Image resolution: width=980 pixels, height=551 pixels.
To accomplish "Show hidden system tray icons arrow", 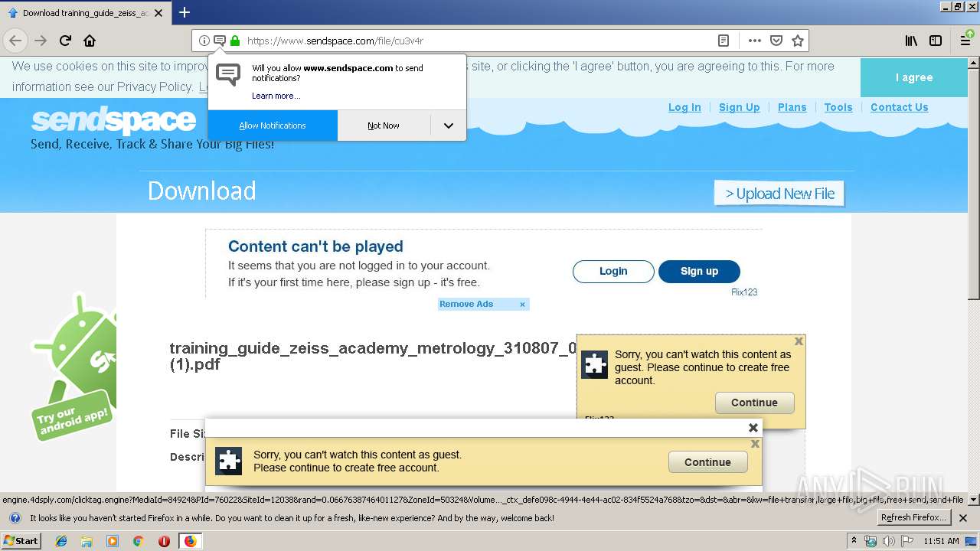I will pyautogui.click(x=854, y=541).
